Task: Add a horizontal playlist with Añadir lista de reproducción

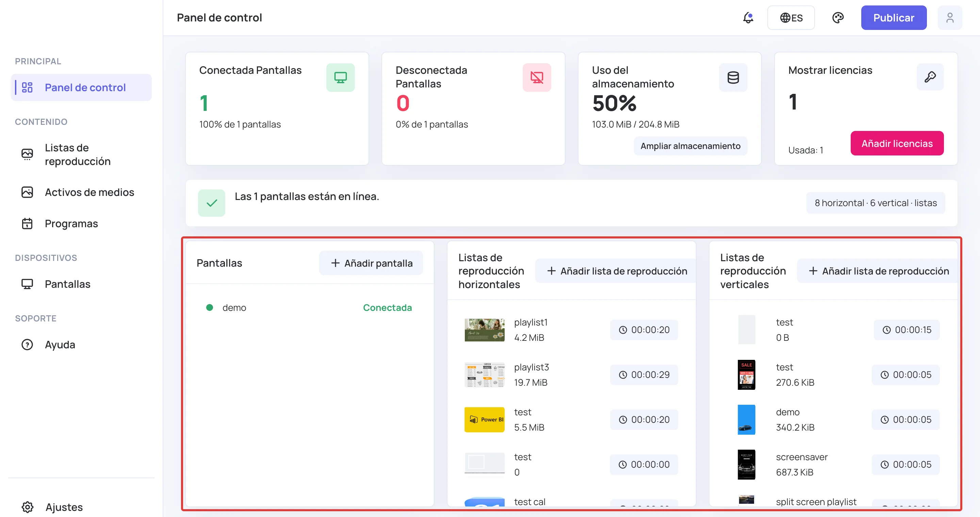Action: pos(617,271)
